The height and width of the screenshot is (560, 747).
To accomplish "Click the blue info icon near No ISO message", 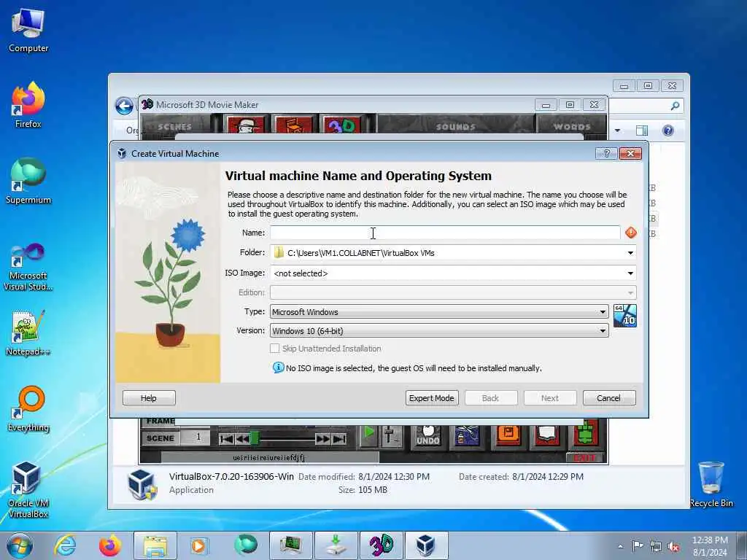I will [x=278, y=367].
